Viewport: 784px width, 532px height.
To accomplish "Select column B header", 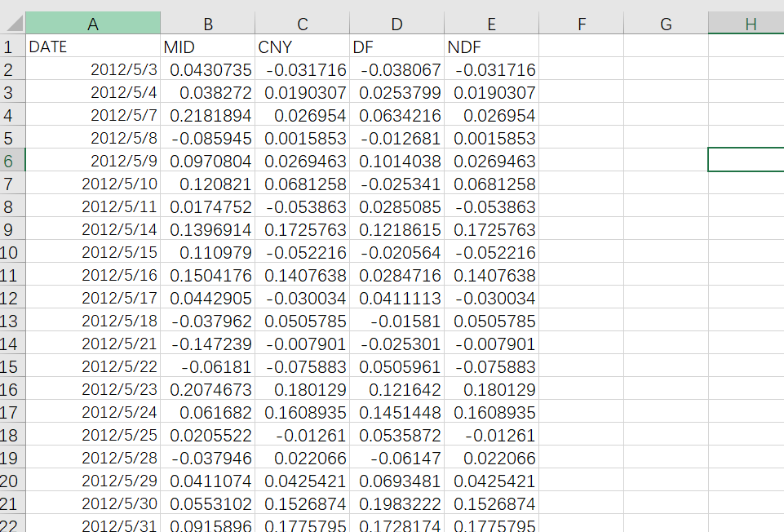I will (207, 23).
